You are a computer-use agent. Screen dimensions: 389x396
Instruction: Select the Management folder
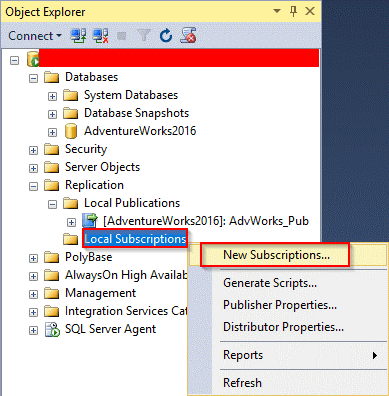(x=100, y=293)
